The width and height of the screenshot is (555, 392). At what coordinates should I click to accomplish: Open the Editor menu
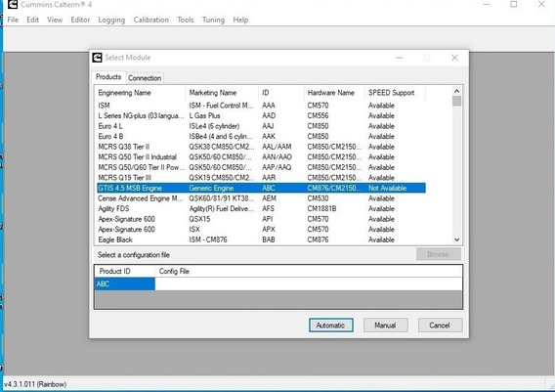80,20
